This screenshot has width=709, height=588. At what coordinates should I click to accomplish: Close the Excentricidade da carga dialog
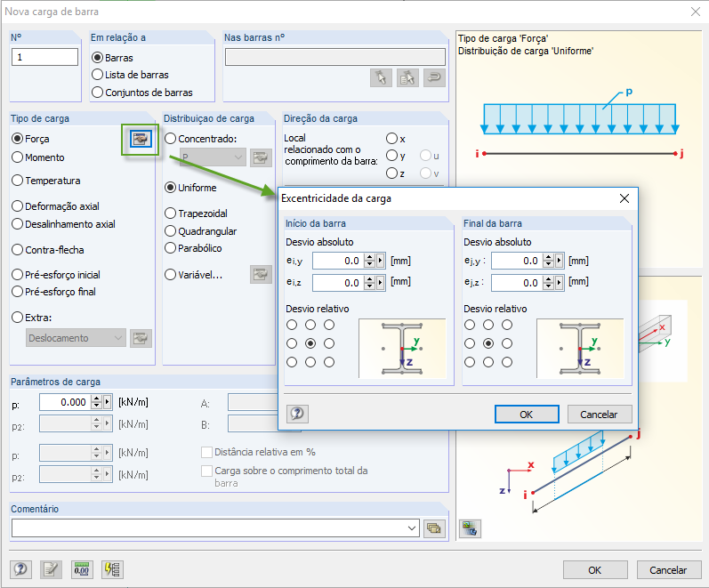tap(624, 198)
